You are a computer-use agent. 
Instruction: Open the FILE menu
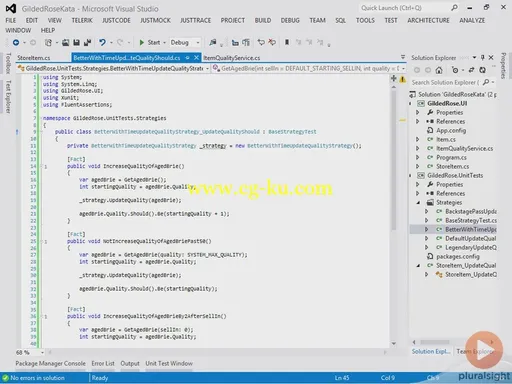(x=11, y=20)
